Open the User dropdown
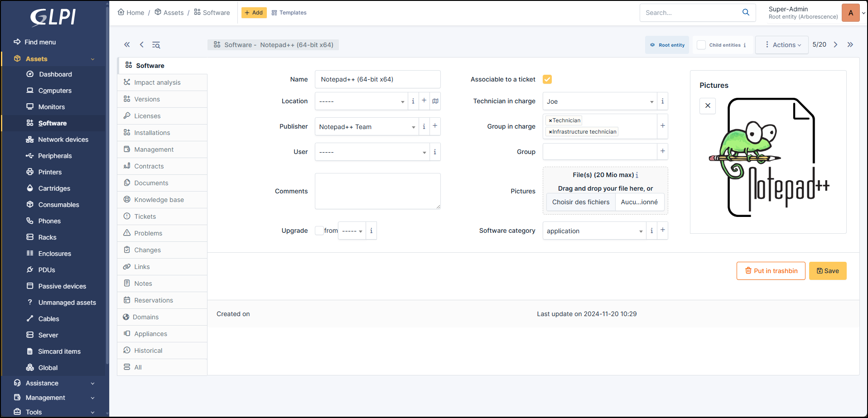868x418 pixels. click(372, 152)
